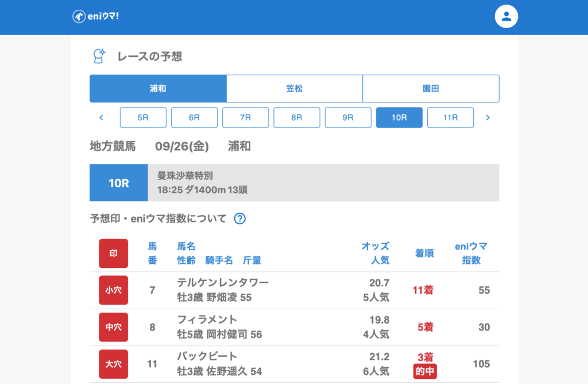Click the 中穴 prediction mark badge
The height and width of the screenshot is (384, 588).
click(x=113, y=327)
